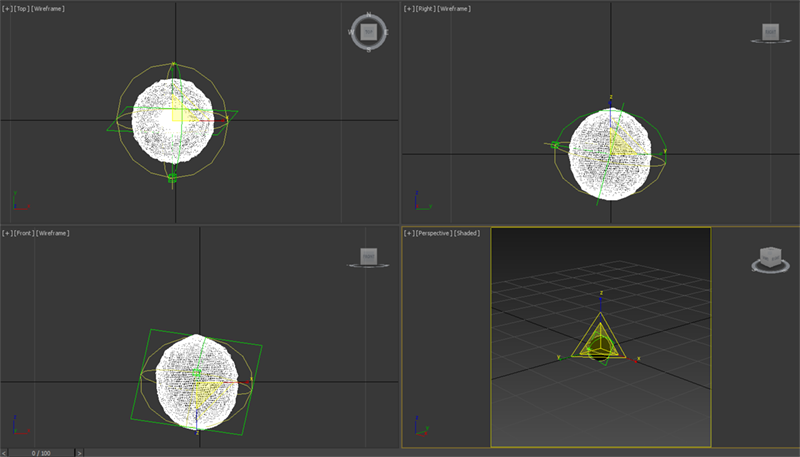
Task: Open Front viewport's [Wireframe] shading menu
Action: (55, 233)
